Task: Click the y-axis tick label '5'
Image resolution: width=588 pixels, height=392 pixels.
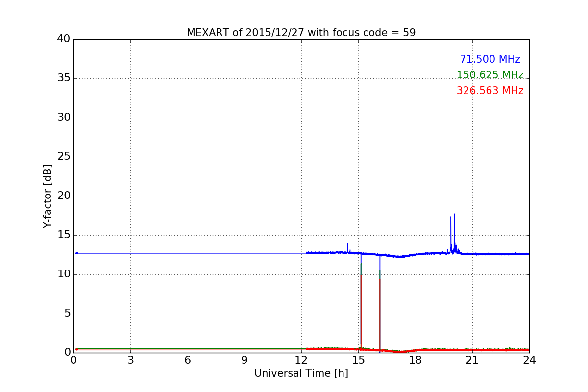Action: pos(67,313)
